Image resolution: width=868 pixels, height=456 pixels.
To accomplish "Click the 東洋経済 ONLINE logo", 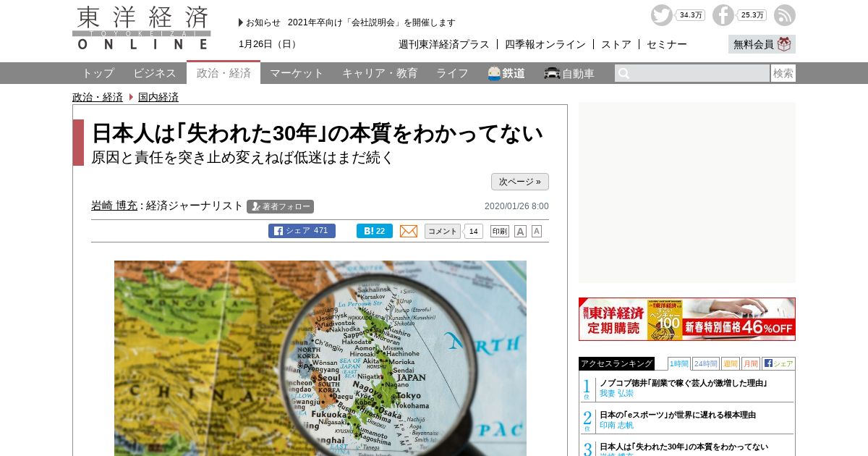I will click(142, 28).
